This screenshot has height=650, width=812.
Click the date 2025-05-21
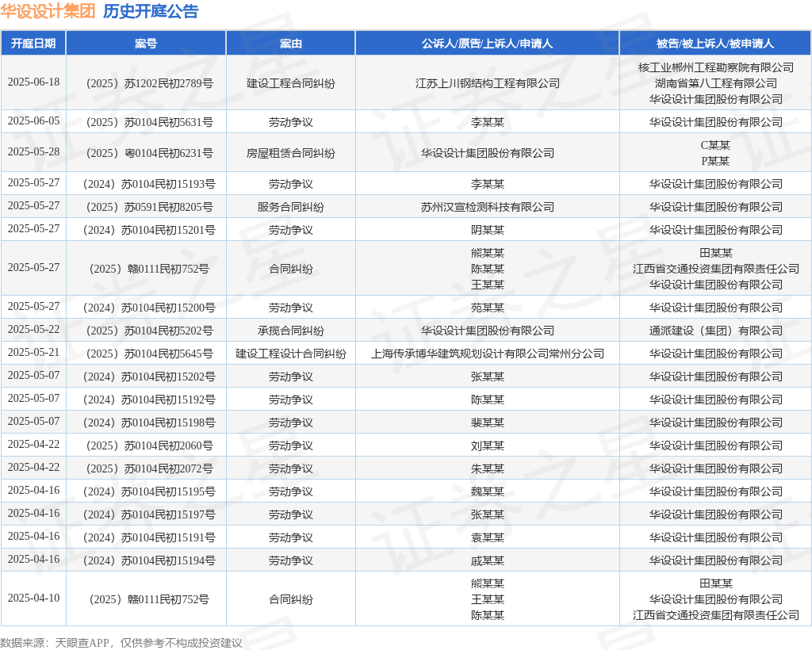tap(33, 353)
